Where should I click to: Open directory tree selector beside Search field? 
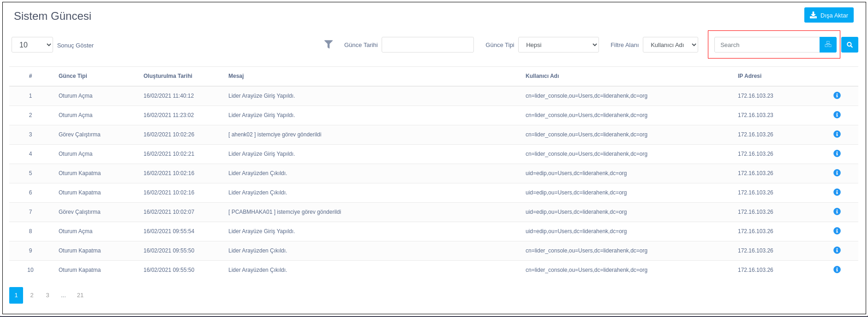pyautogui.click(x=828, y=45)
